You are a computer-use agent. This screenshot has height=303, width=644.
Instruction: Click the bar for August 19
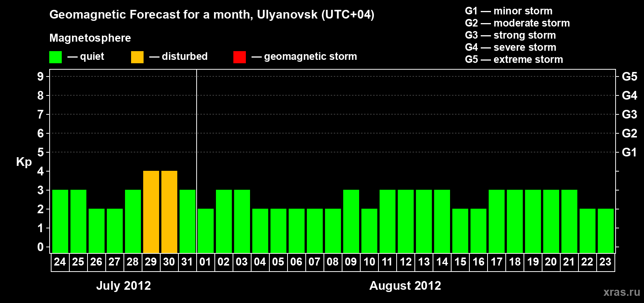click(533, 221)
